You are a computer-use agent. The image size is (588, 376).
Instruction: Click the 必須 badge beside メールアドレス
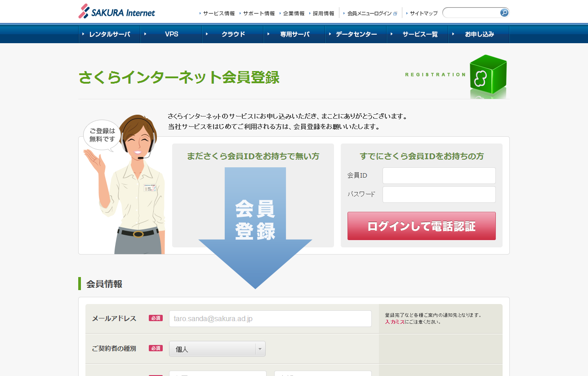point(156,318)
